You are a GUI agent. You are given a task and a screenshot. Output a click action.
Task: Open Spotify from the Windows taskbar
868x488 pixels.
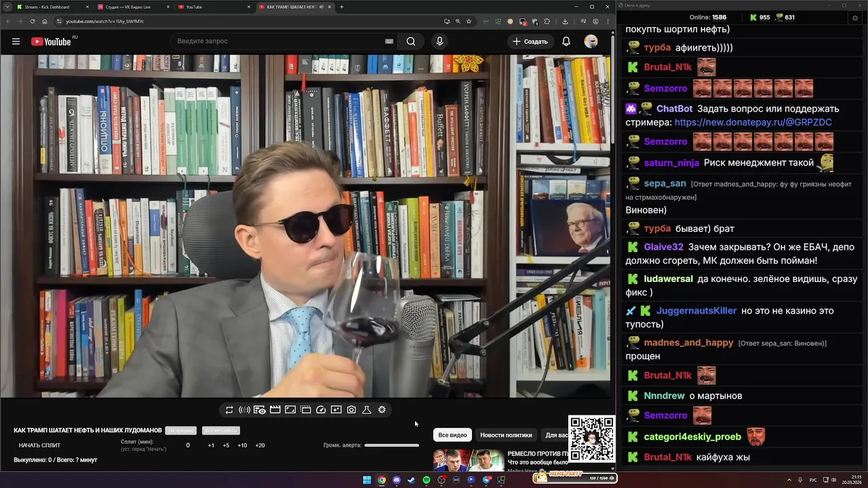(427, 480)
